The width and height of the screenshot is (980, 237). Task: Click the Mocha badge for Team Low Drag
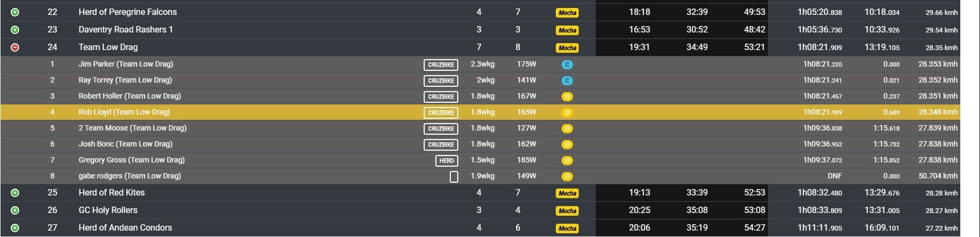(x=567, y=48)
